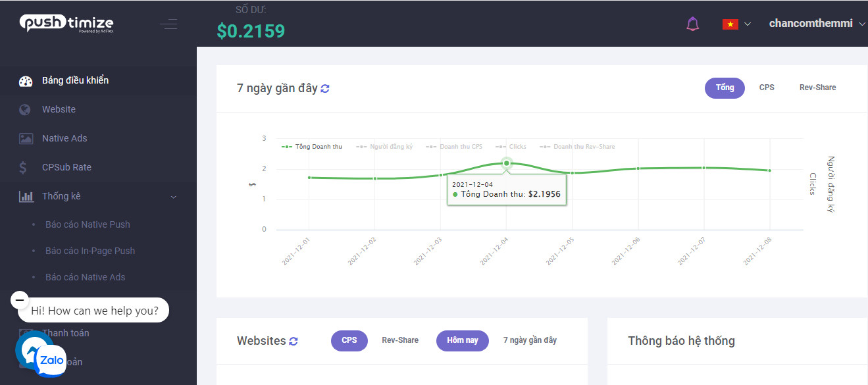Open notifications bell icon
The width and height of the screenshot is (868, 385).
(x=692, y=24)
